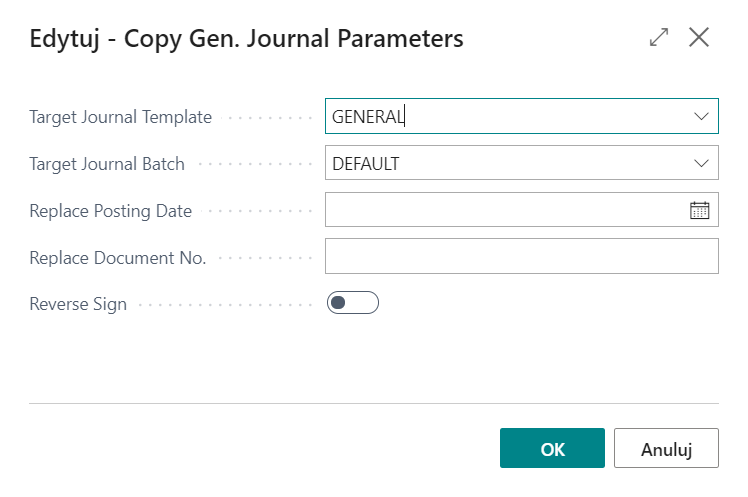Click into the Target Journal Batch field
This screenshot has height=497, width=748.
point(521,163)
